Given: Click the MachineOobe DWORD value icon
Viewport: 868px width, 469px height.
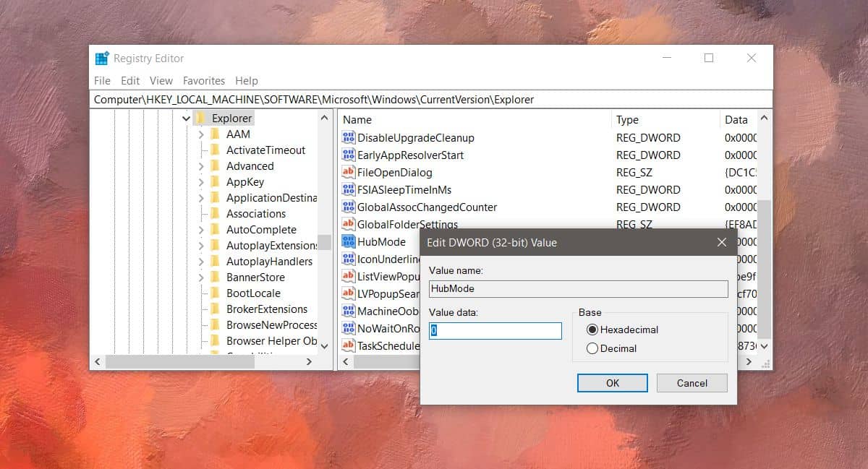Looking at the screenshot, I should click(349, 311).
